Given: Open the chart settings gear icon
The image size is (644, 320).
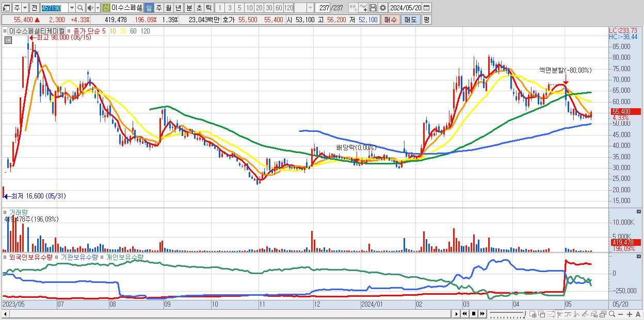Looking at the screenshot, I should pos(383,8).
